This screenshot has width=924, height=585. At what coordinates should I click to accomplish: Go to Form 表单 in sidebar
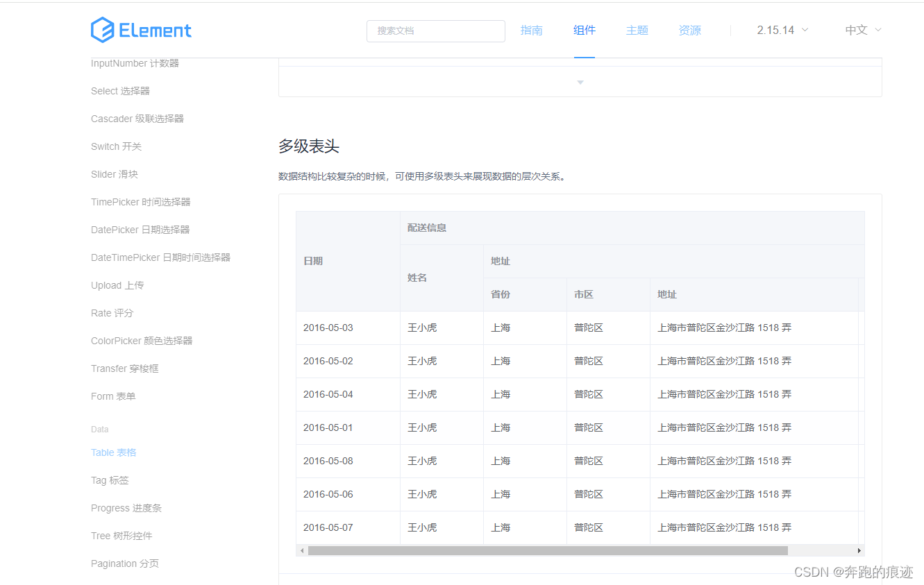(113, 396)
